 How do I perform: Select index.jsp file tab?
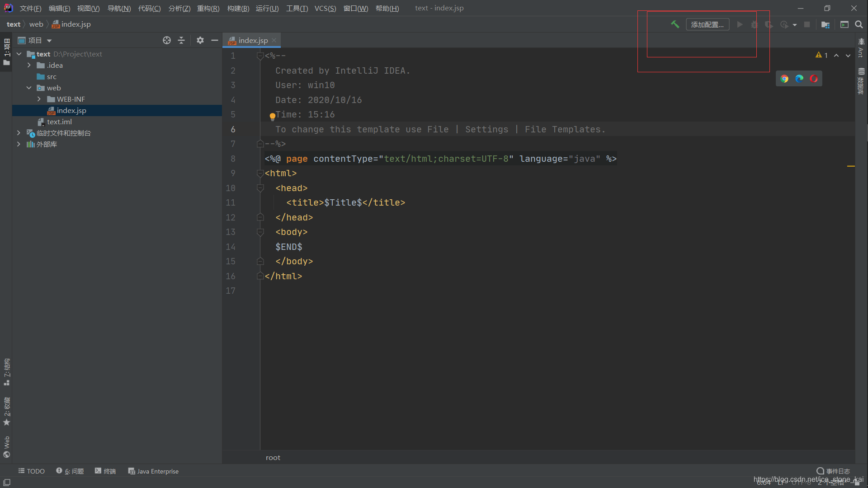[x=251, y=40]
